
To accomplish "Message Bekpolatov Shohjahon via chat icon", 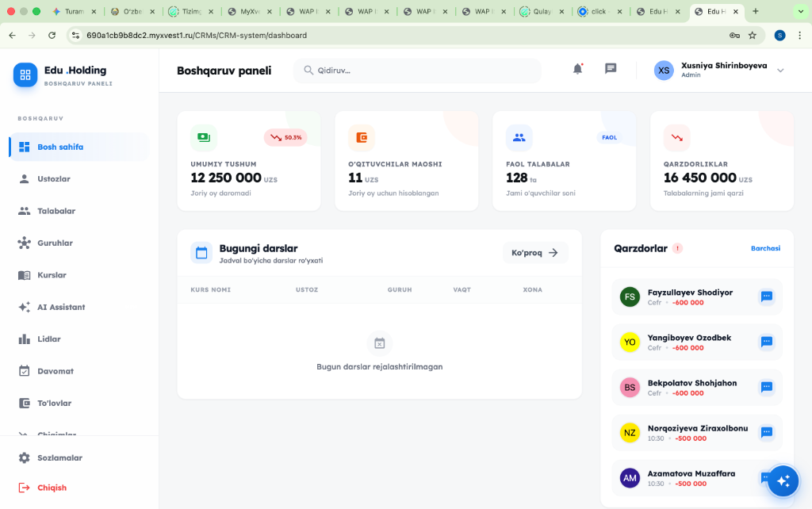I will tap(767, 388).
